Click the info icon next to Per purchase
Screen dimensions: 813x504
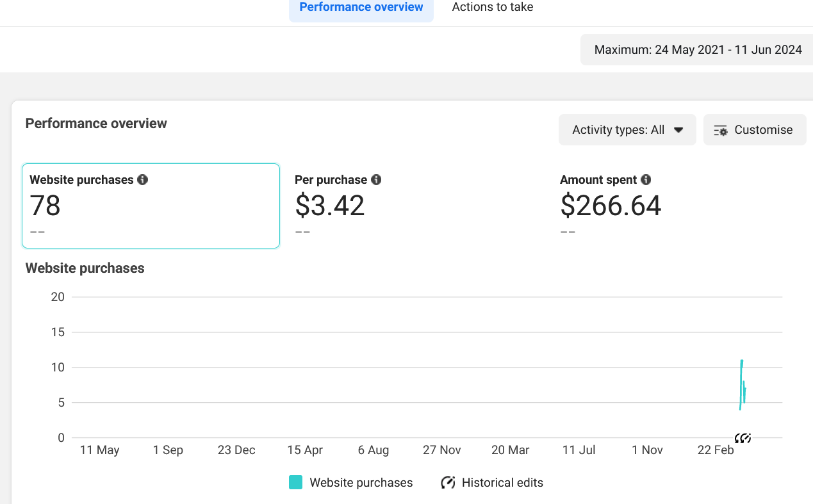click(x=376, y=180)
